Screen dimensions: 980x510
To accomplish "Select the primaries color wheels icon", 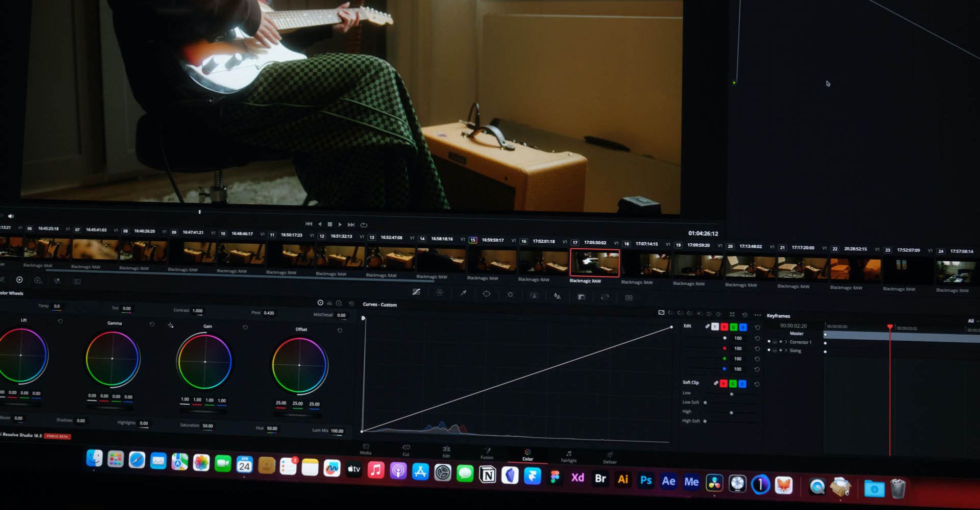I will coord(19,280).
